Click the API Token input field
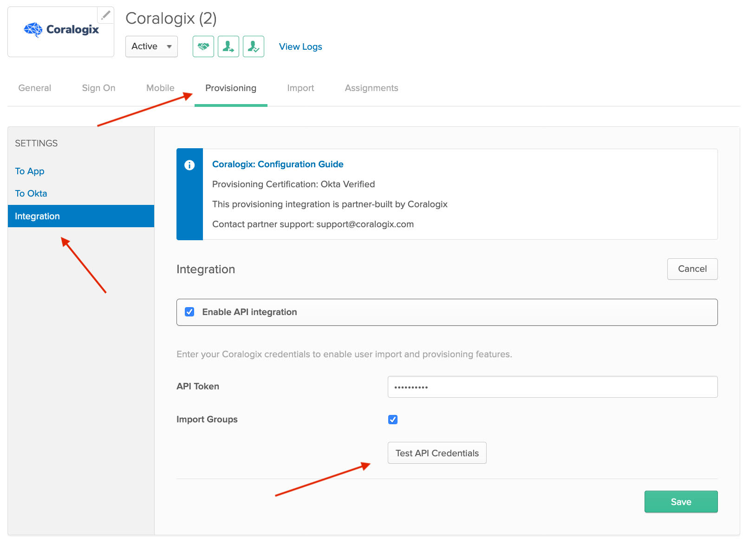The width and height of the screenshot is (756, 552). 553,387
